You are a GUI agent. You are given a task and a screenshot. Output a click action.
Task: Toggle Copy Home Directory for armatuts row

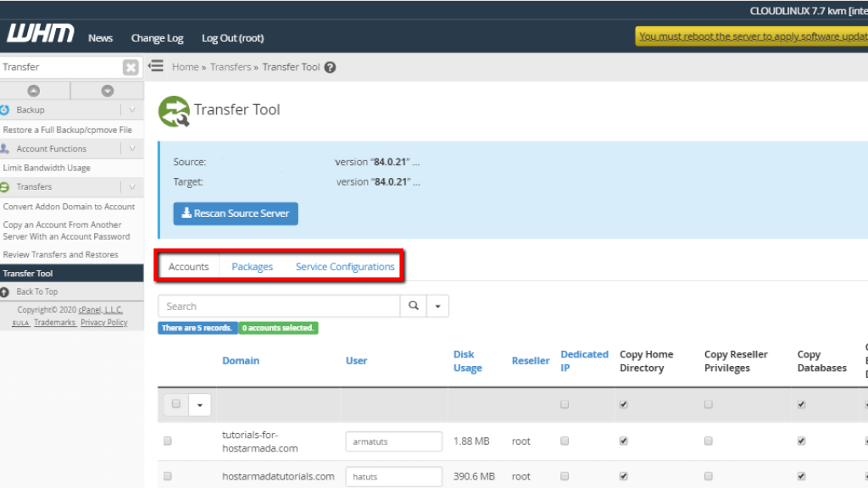click(624, 441)
